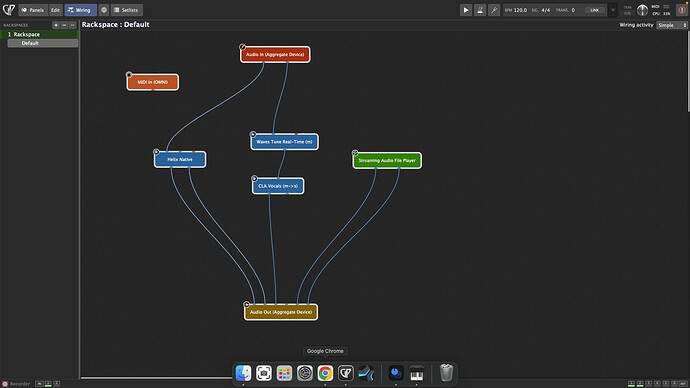Screen dimensions: 690x388
Task: Toggle bypass on CLA Vocals block
Action: [254, 178]
